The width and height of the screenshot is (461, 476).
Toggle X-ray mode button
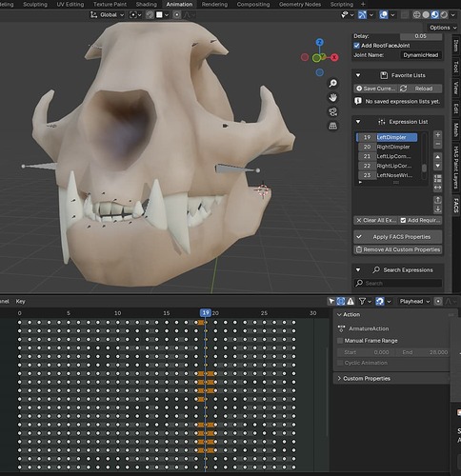405,15
